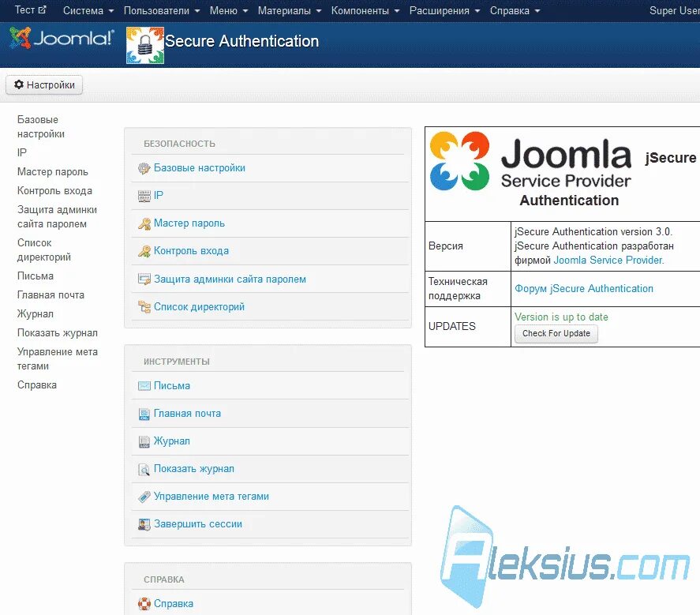Open Главная почта link in tools panel
Screen dimensions: 700x615
coord(188,414)
